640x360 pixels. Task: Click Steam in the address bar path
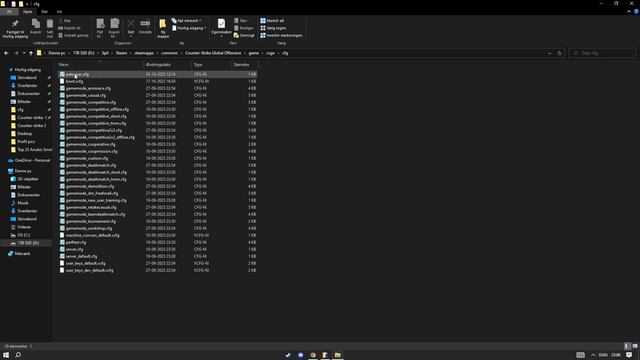121,53
